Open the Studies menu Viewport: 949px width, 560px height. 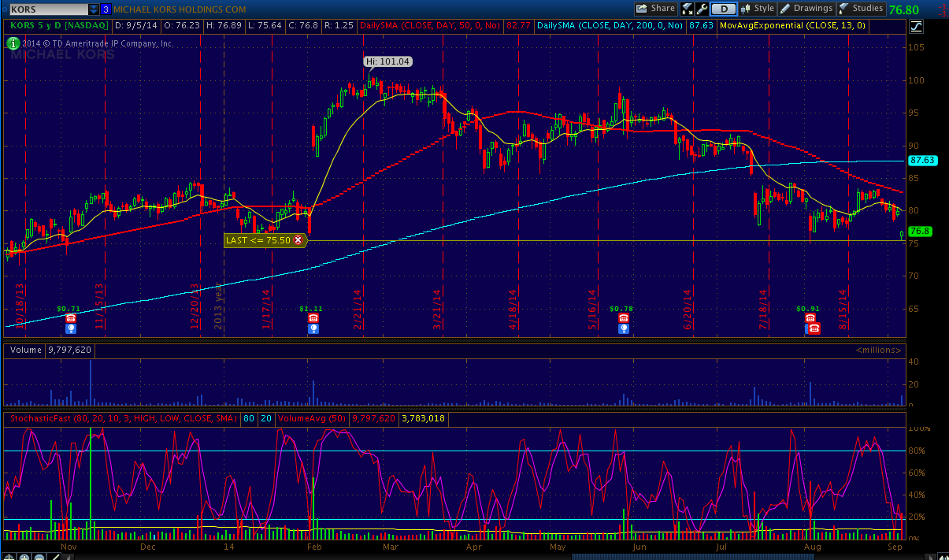[x=861, y=9]
